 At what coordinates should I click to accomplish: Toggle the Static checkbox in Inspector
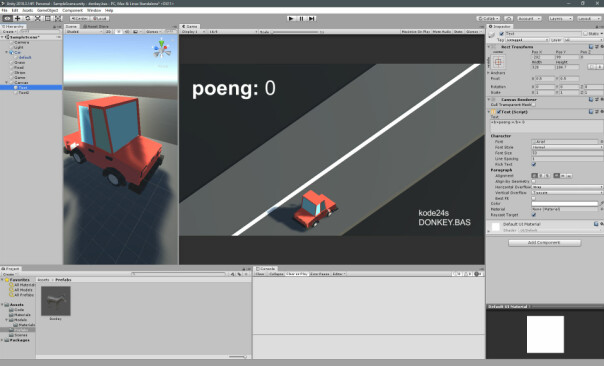point(586,34)
